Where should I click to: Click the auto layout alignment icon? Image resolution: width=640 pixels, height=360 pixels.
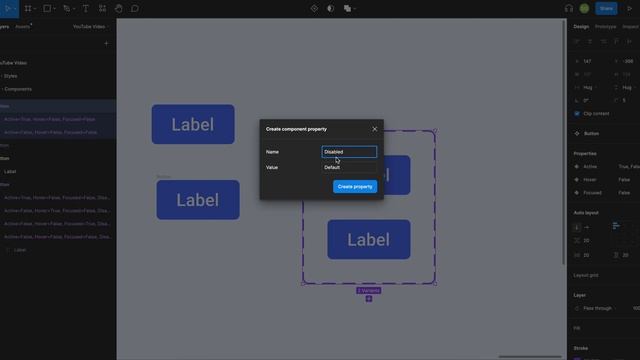tap(616, 225)
